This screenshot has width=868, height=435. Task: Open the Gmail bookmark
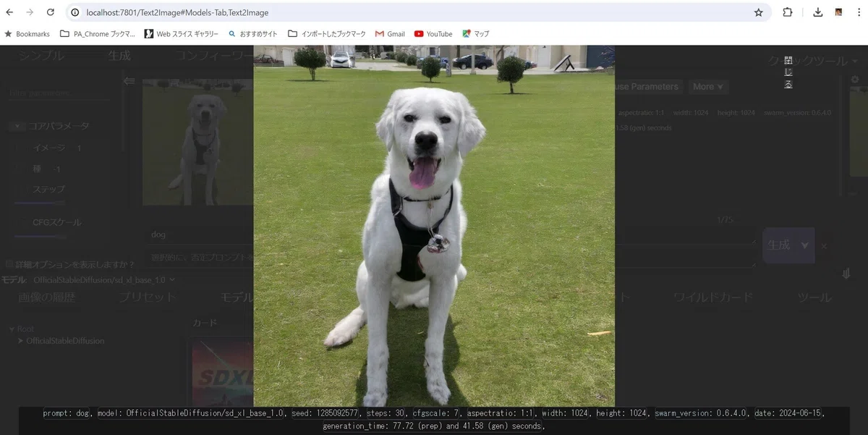390,34
